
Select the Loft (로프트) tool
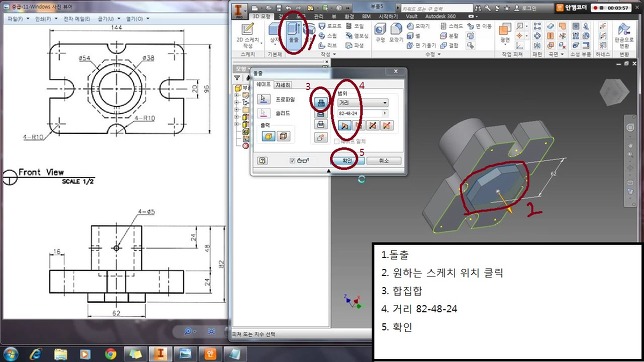pyautogui.click(x=330, y=26)
